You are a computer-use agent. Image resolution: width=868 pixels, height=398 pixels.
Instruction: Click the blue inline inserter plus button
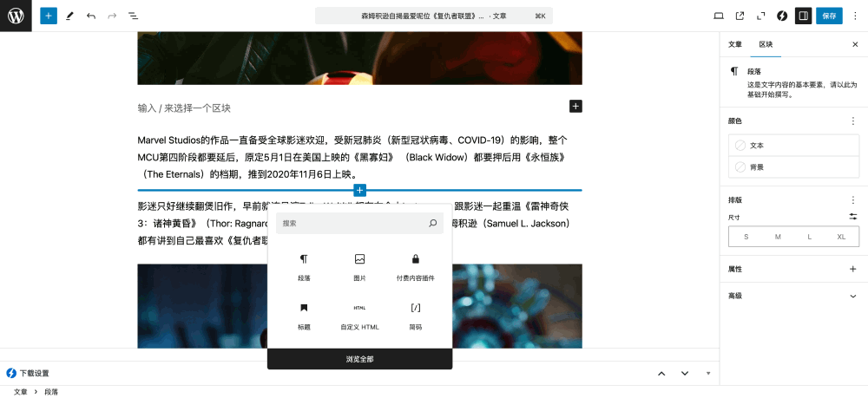pos(360,190)
